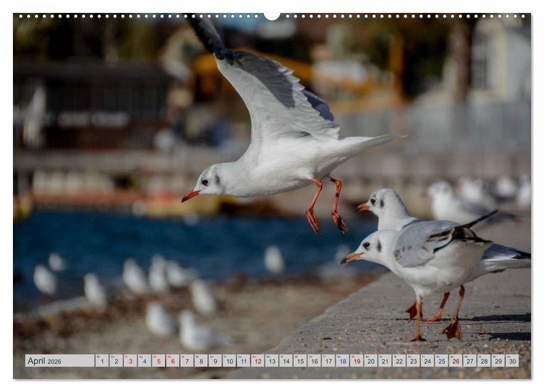Click the blue day 4 cell
Viewport: 544px width, 392px height.
144,361
